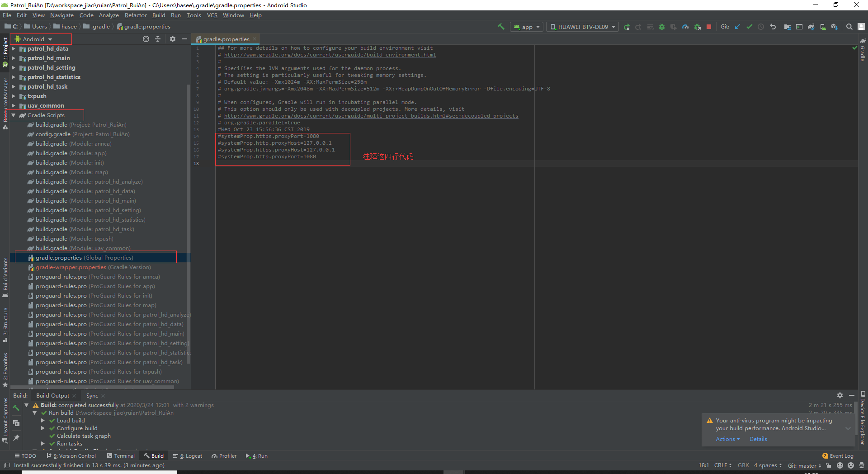Select gradle-wrapper.properties (Gradle Version) file

tap(93, 267)
